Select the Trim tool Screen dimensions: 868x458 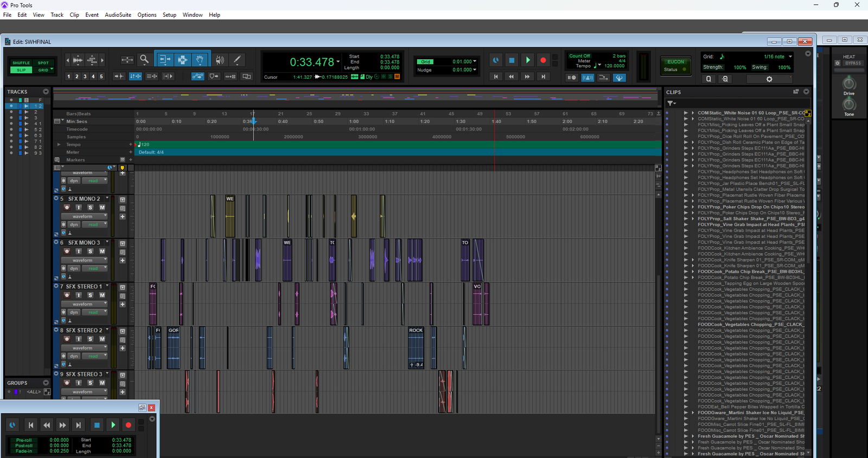pos(164,60)
